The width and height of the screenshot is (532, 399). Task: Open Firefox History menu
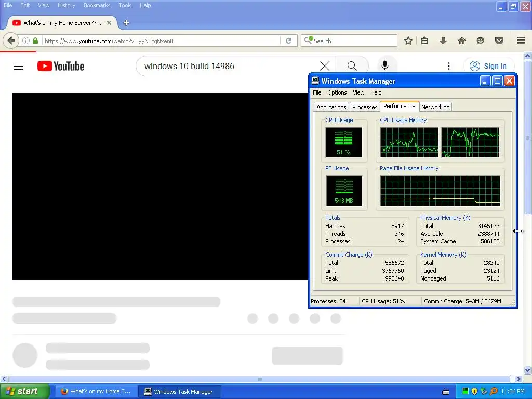click(66, 5)
